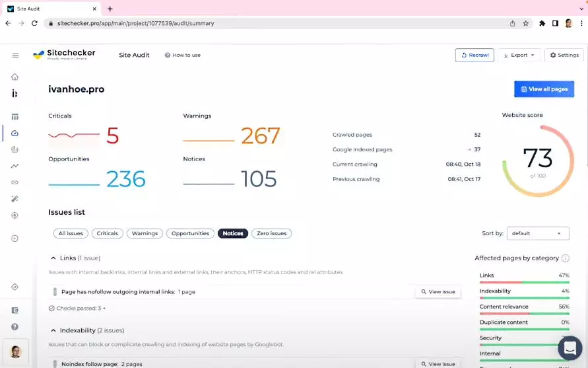
Task: Click the Website score 73 gauge
Action: tap(538, 161)
